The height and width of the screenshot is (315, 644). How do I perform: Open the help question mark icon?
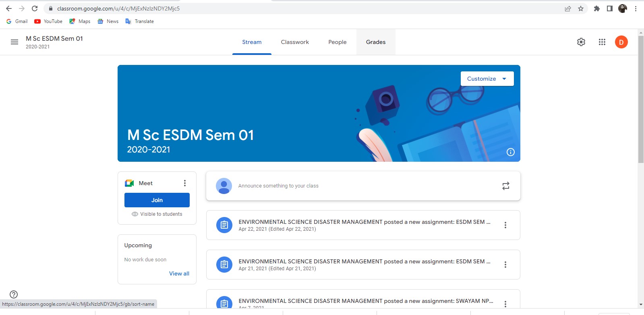point(14,294)
